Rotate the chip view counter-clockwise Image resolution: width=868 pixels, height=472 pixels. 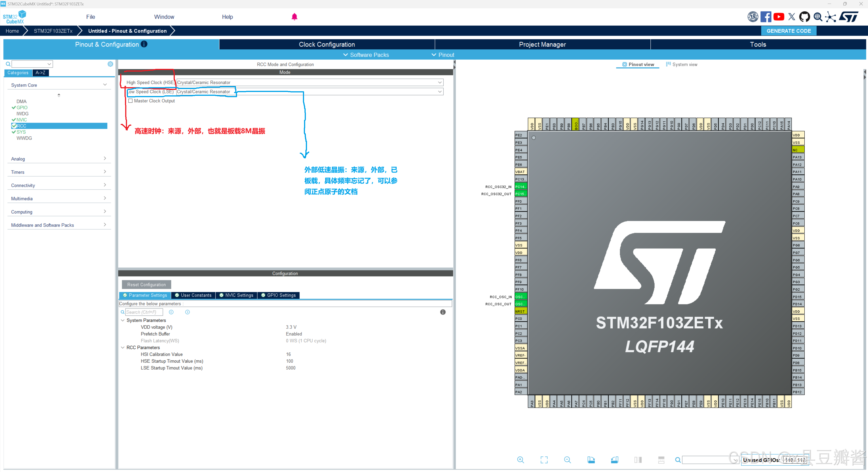pyautogui.click(x=614, y=460)
